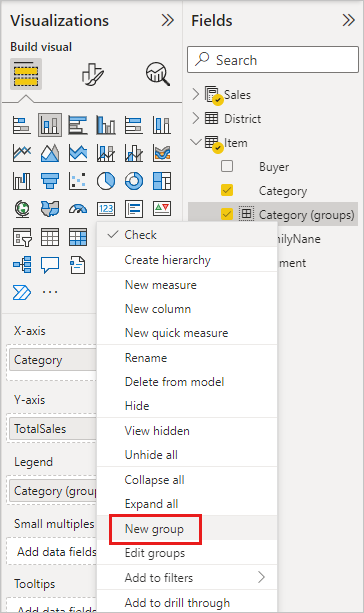
Task: Add a Smart narrative visual
Action: [x=78, y=265]
